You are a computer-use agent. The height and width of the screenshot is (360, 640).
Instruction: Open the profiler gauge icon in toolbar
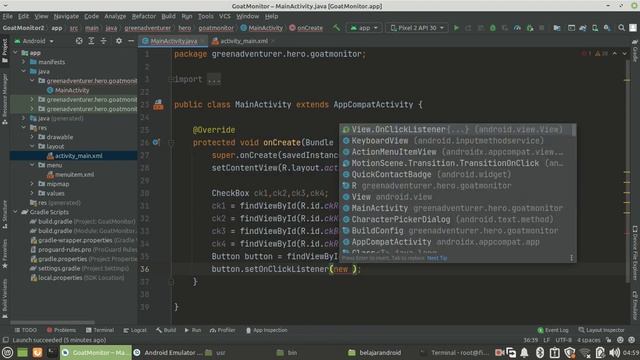pos(517,28)
